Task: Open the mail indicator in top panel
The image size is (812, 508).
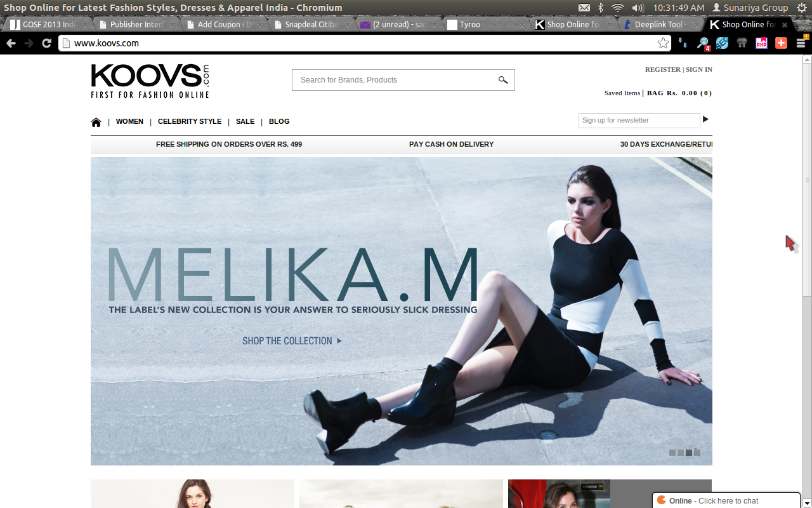Action: pos(584,8)
